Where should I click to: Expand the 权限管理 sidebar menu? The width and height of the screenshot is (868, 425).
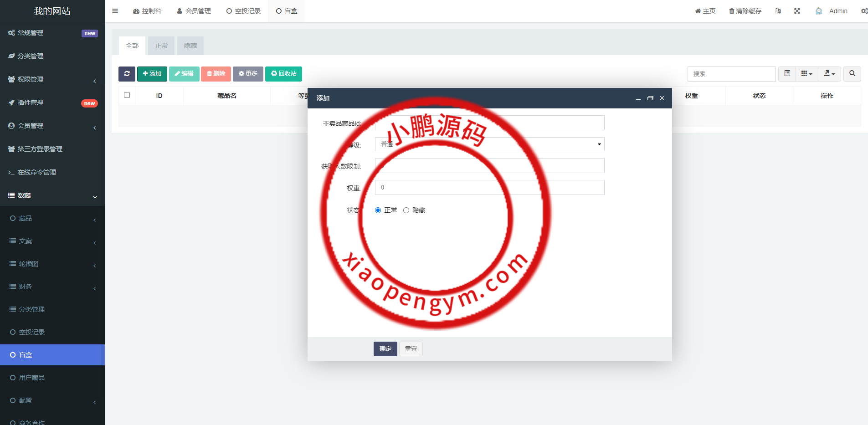coord(52,79)
